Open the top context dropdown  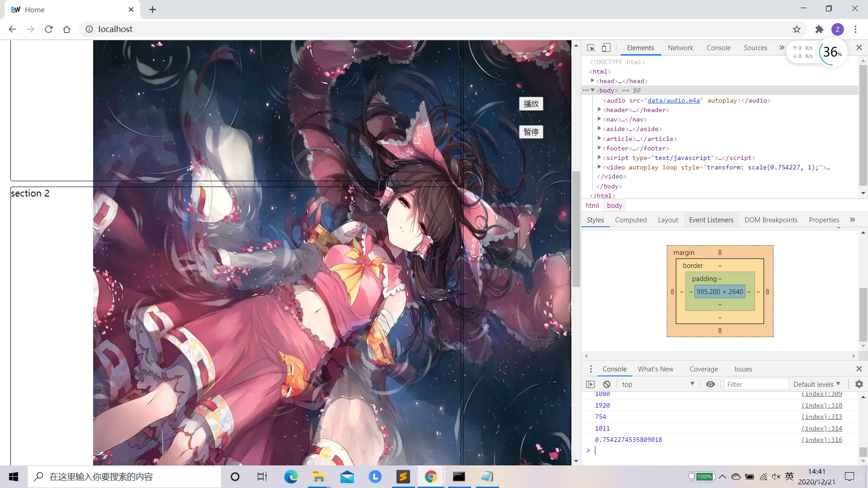tap(658, 384)
